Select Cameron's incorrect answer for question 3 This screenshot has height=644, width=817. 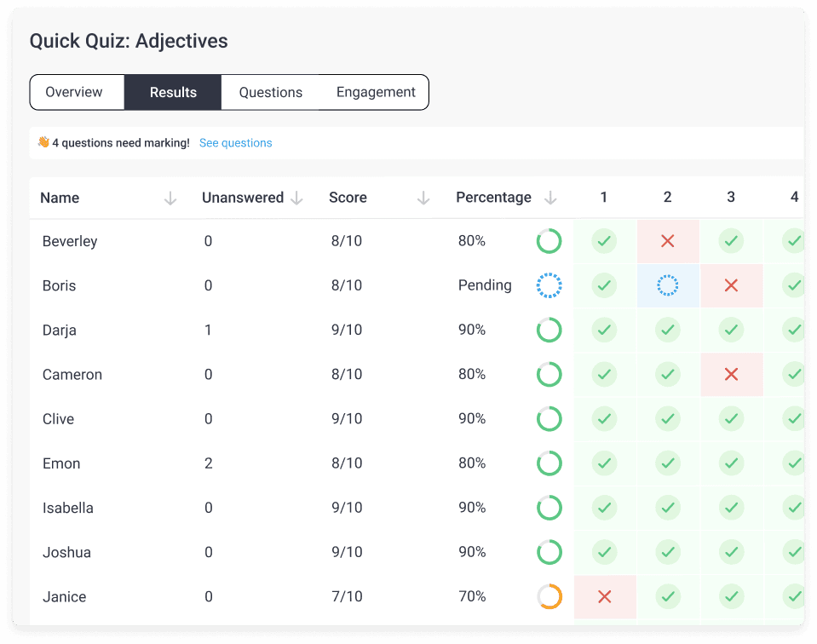click(x=731, y=374)
